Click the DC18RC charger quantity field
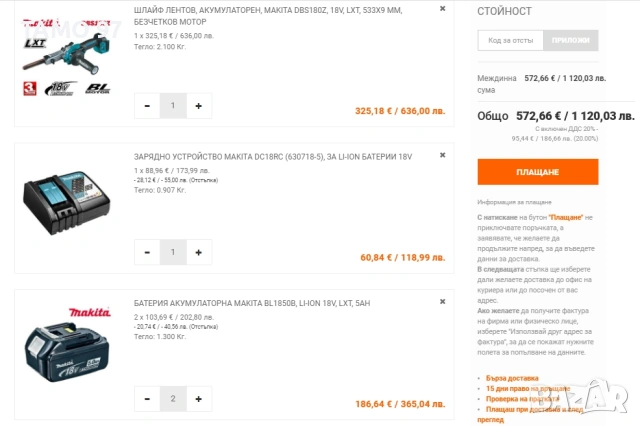 point(173,252)
